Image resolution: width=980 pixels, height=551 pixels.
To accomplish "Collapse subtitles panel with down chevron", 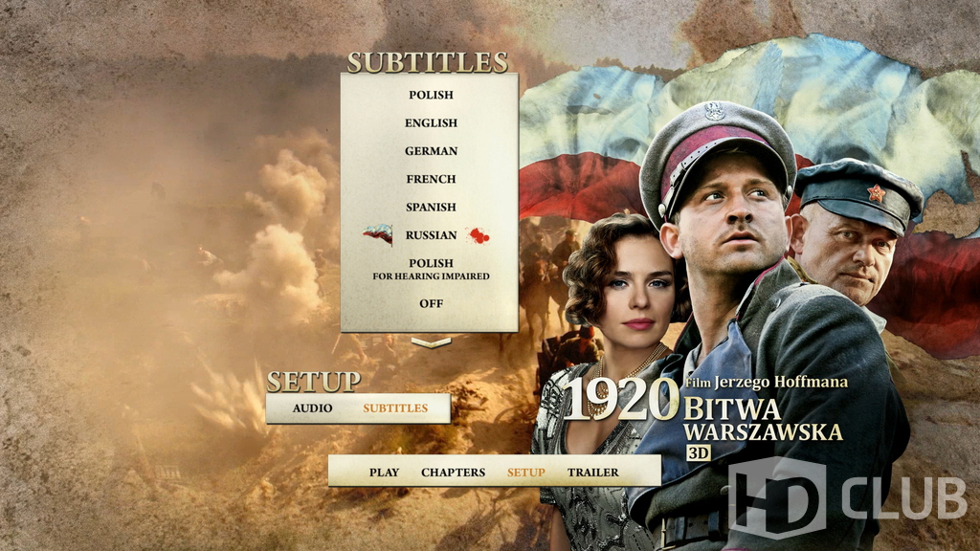I will (x=431, y=342).
